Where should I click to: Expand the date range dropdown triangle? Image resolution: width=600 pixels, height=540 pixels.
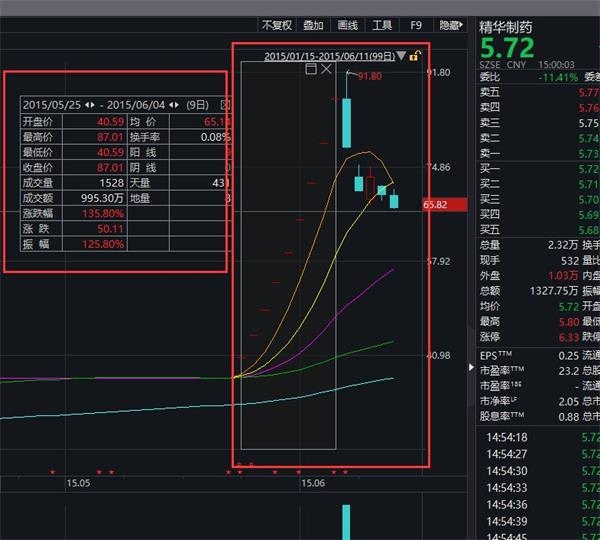pos(401,57)
